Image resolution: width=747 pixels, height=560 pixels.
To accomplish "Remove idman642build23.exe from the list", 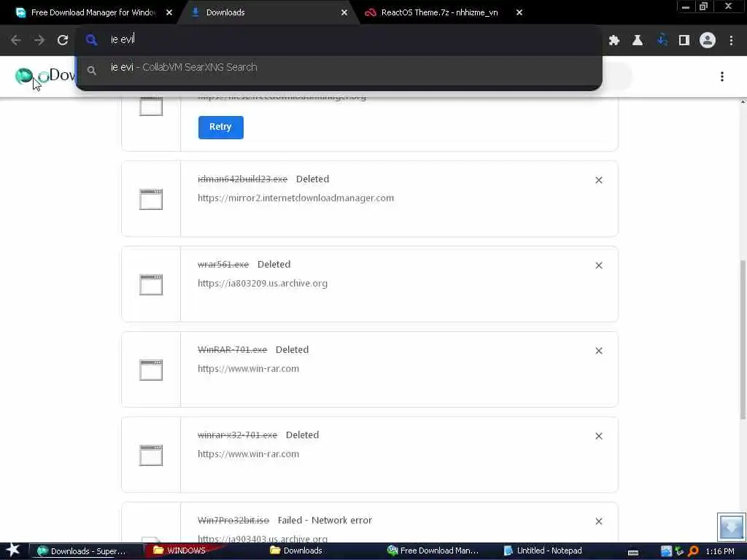I will pyautogui.click(x=599, y=180).
